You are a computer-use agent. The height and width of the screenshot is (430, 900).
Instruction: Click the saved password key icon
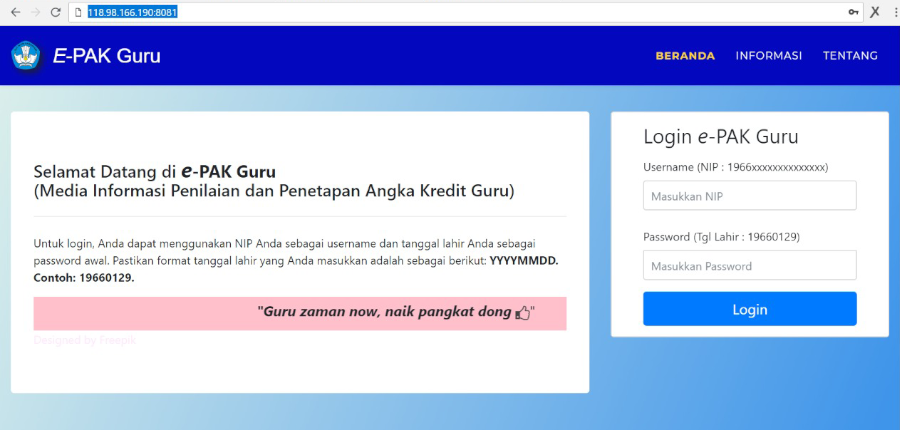[854, 12]
